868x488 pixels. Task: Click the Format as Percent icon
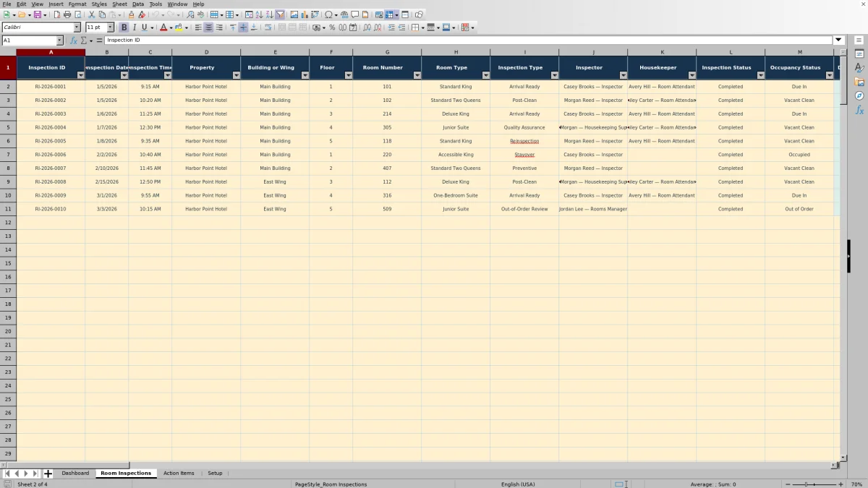[x=332, y=27]
